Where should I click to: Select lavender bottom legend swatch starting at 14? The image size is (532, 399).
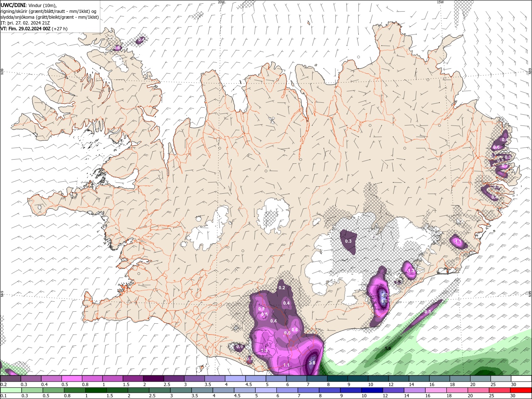(414, 390)
